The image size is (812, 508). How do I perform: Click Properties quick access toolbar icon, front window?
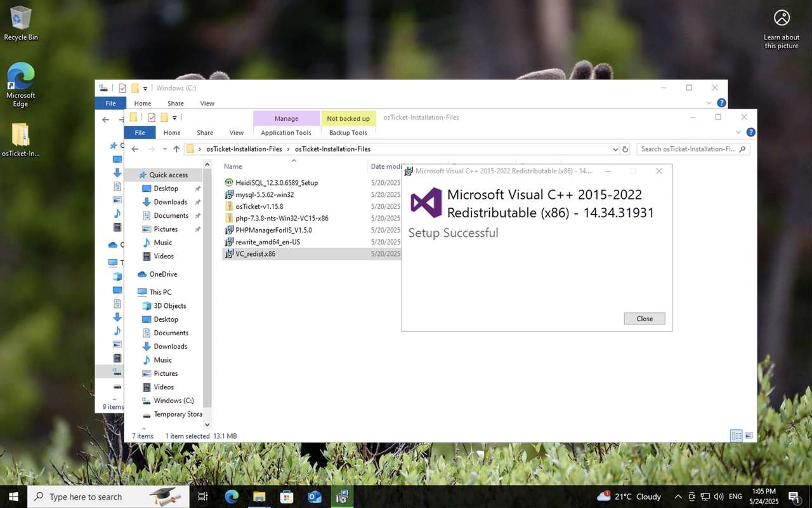click(152, 117)
